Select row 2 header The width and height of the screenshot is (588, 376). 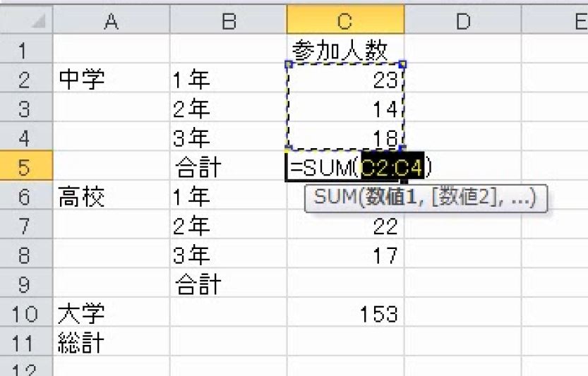click(x=26, y=78)
